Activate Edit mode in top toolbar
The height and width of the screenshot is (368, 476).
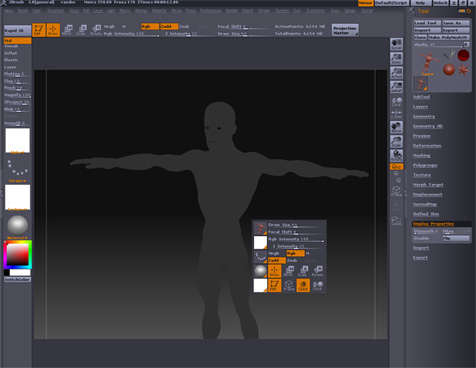coord(39,30)
